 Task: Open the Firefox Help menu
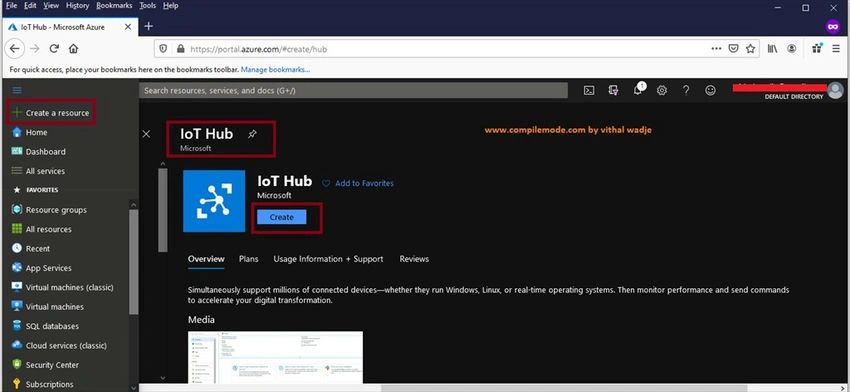pyautogui.click(x=170, y=5)
